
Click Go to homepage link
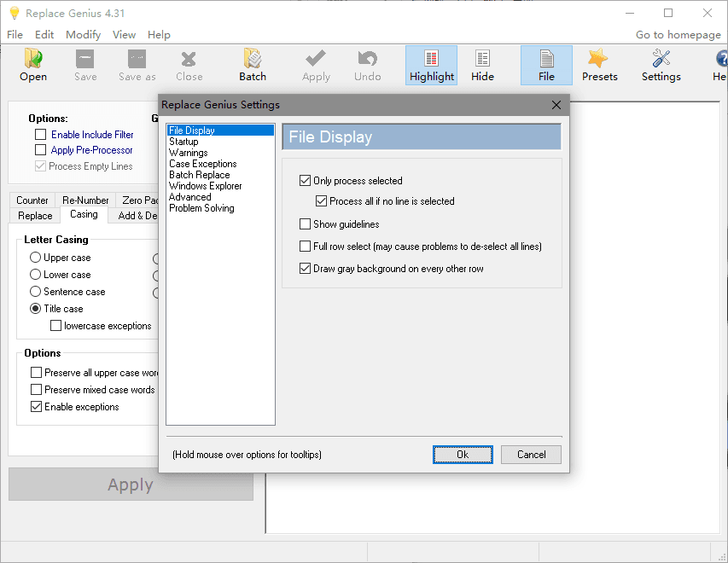678,35
